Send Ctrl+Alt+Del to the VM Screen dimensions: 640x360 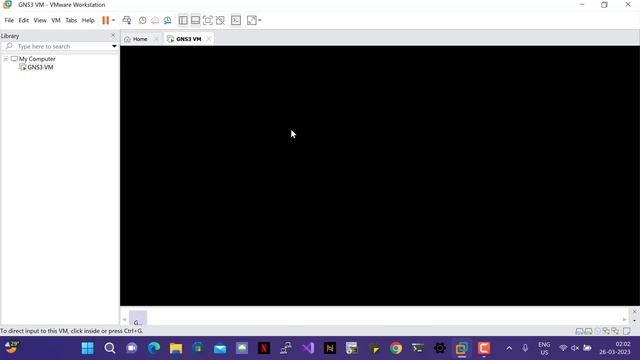(x=127, y=20)
